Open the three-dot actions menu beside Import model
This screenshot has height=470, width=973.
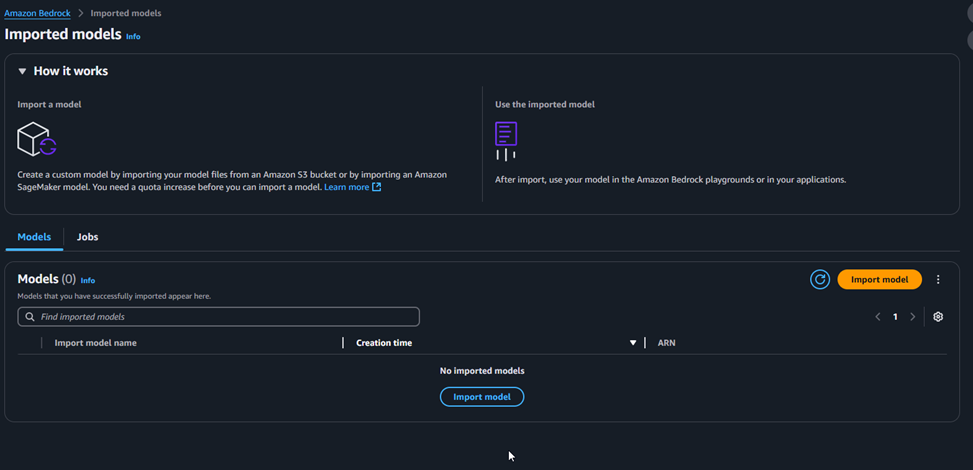938,279
